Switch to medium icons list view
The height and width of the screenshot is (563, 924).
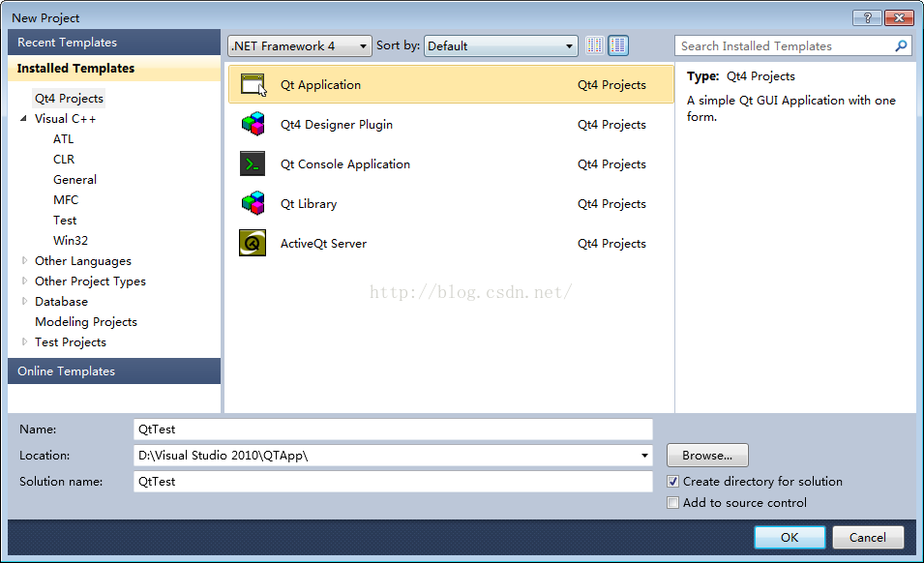tap(618, 45)
